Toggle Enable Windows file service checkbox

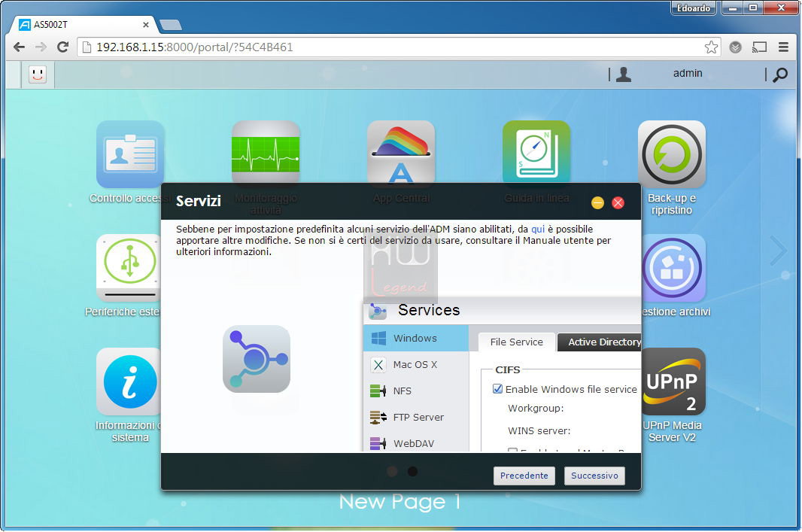[x=497, y=389]
